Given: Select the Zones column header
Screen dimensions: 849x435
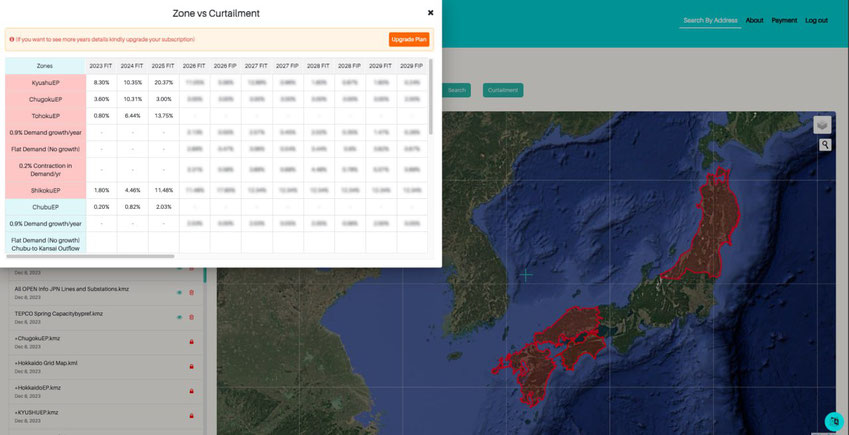Looking at the screenshot, I should pos(45,66).
